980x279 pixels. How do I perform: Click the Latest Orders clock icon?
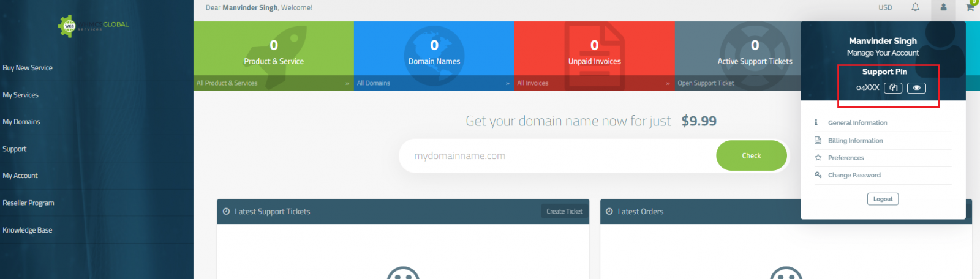point(609,212)
